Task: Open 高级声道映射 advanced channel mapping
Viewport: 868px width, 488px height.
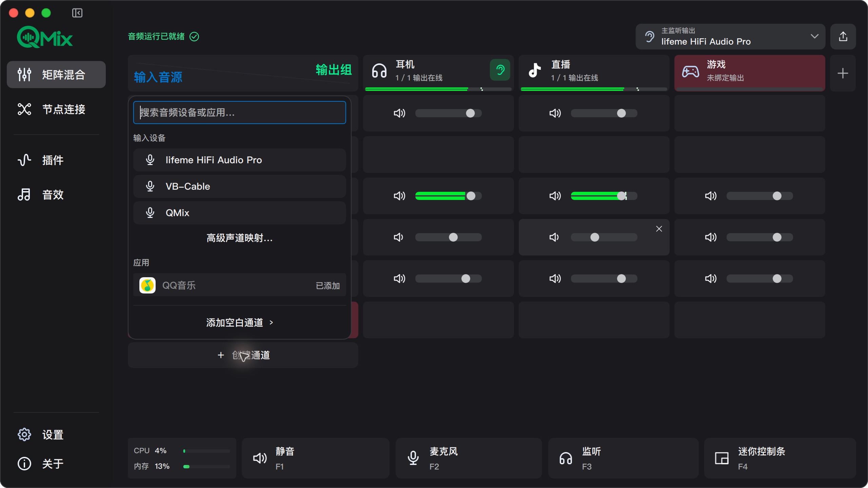Action: [x=239, y=238]
